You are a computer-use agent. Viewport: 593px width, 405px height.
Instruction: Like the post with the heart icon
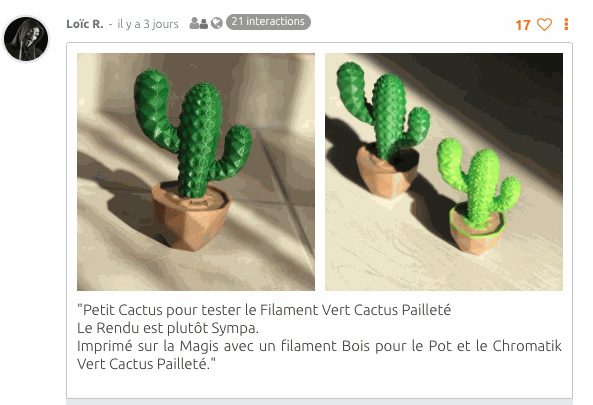[x=545, y=25]
